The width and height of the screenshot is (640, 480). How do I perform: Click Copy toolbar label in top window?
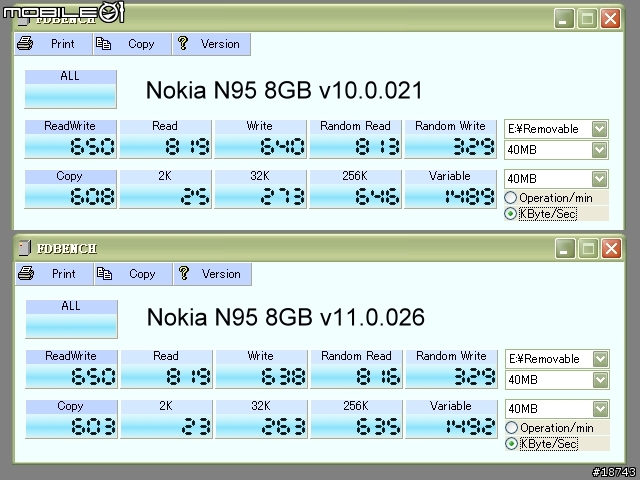pos(141,44)
